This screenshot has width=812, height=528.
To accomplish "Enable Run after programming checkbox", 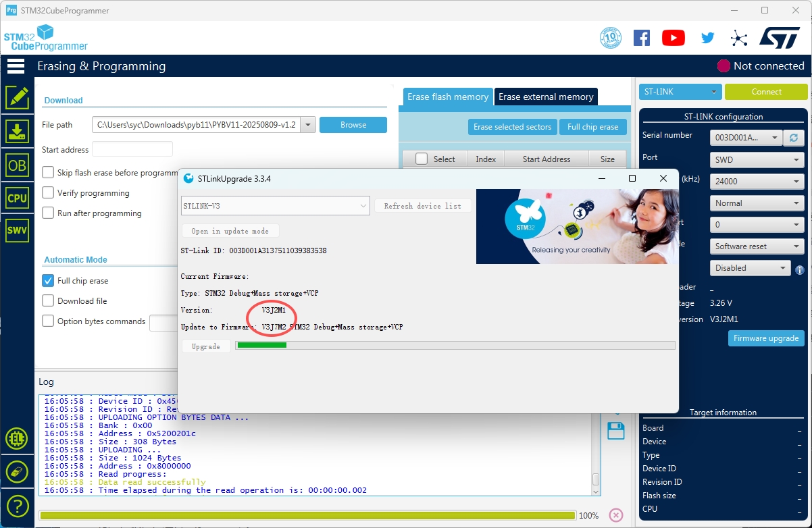I will [x=48, y=213].
